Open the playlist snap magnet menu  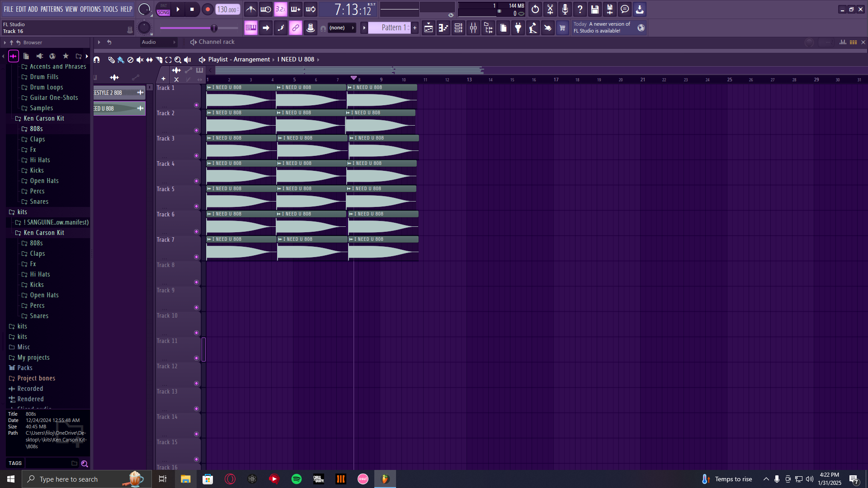[97, 60]
